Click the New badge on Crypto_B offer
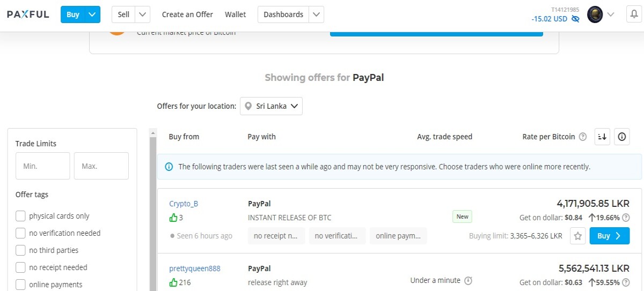 462,217
